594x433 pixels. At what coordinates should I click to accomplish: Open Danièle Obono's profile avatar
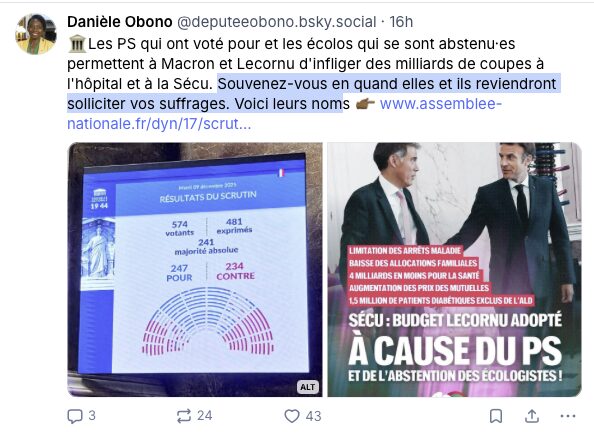coord(36,34)
